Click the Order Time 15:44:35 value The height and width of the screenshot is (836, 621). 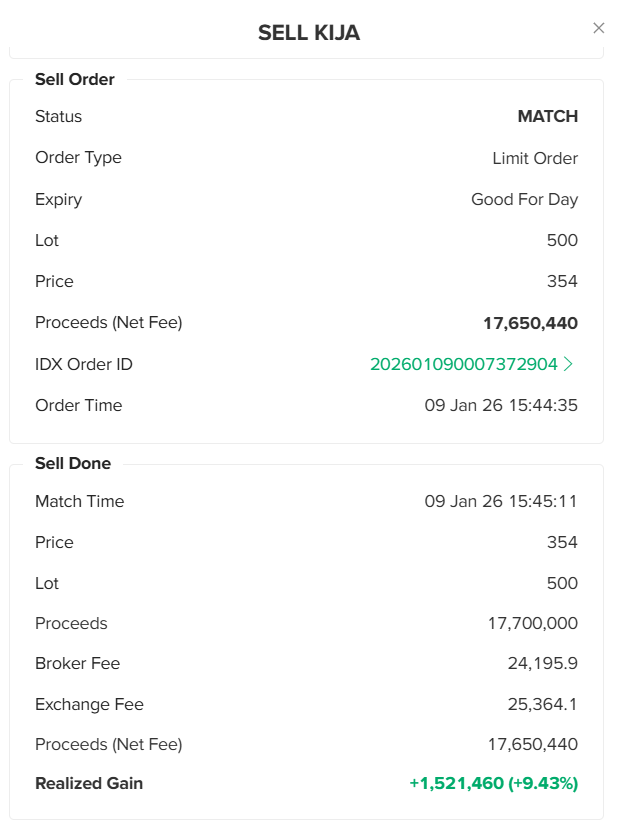pyautogui.click(x=501, y=405)
